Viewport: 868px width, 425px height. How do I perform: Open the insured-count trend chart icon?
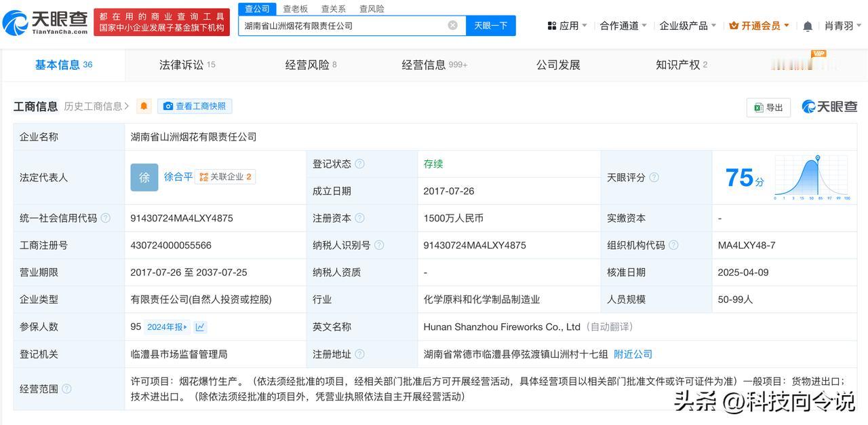(200, 327)
